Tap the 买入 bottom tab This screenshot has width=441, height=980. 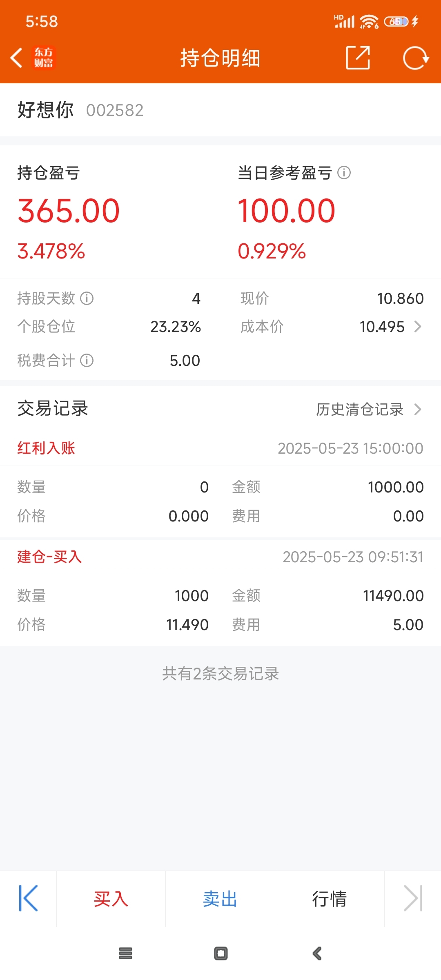[111, 899]
